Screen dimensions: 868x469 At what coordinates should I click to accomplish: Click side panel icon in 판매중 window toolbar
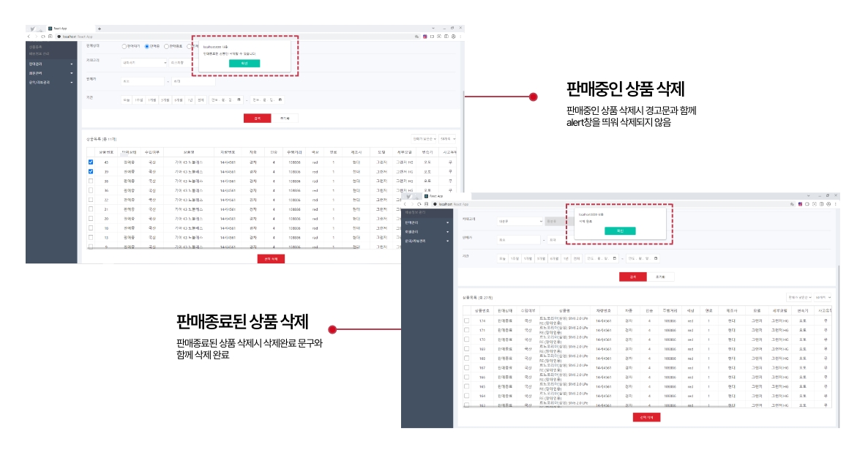[x=446, y=37]
